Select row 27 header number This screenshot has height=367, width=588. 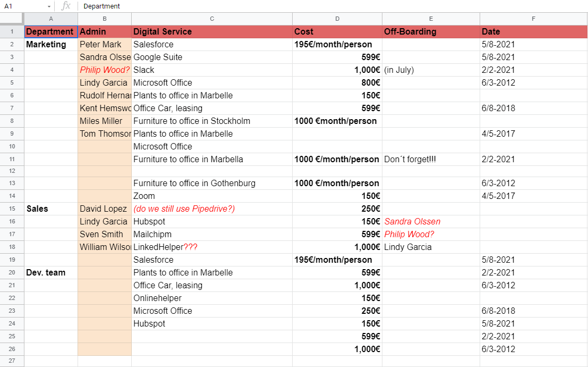(x=12, y=361)
